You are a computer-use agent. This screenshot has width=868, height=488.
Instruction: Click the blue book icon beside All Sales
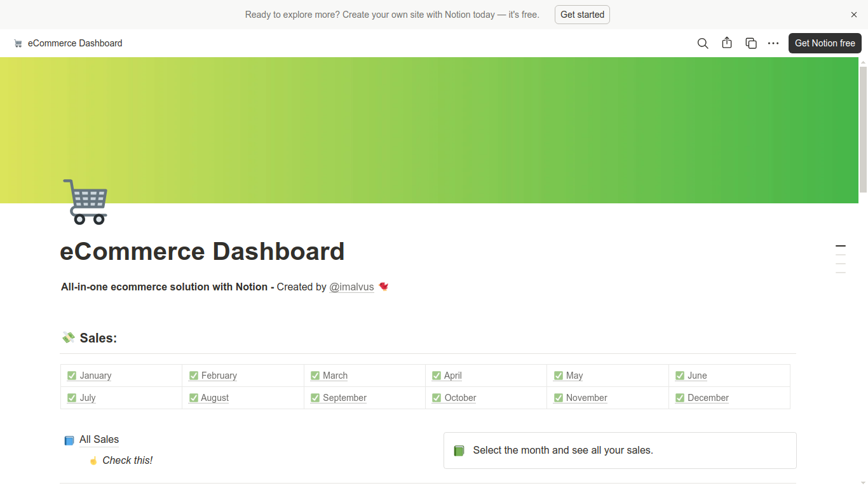click(x=69, y=440)
